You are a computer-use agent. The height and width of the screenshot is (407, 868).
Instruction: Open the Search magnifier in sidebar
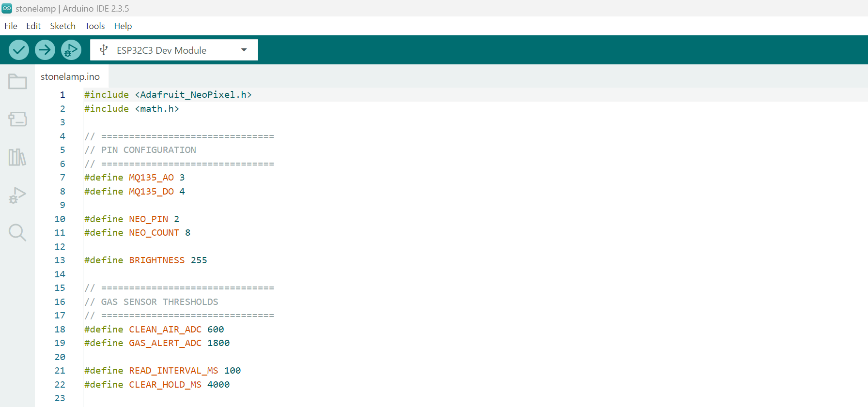click(x=17, y=233)
